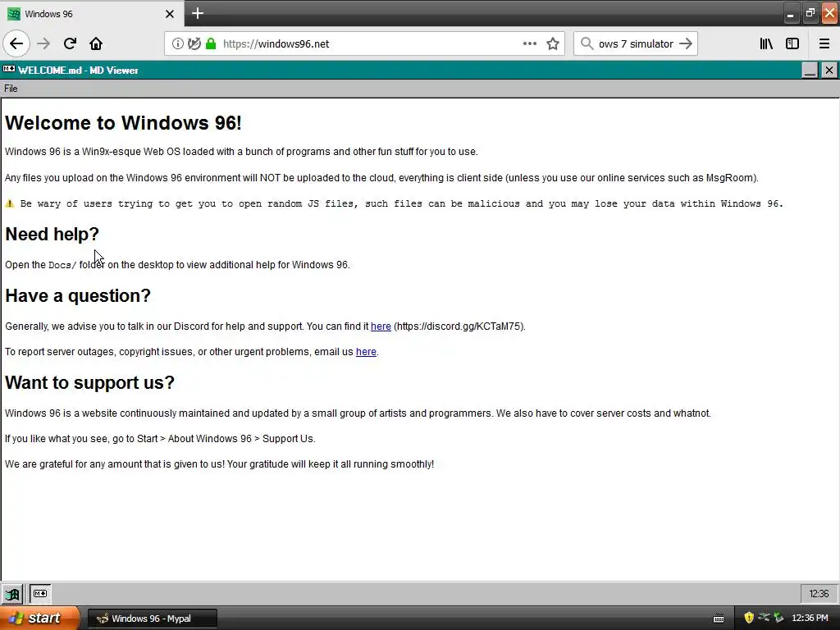
Task: Click the Safely Remove Hardware tray icon
Action: [x=764, y=618]
